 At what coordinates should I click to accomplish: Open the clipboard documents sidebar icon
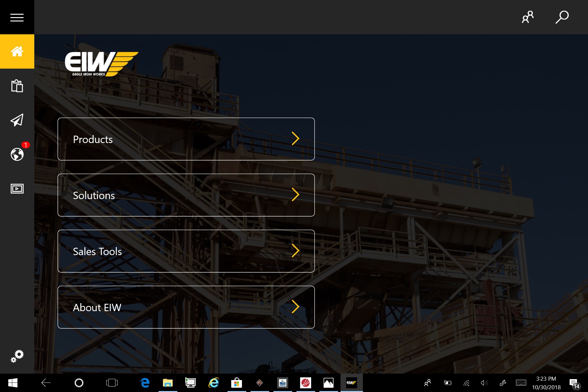(x=17, y=86)
